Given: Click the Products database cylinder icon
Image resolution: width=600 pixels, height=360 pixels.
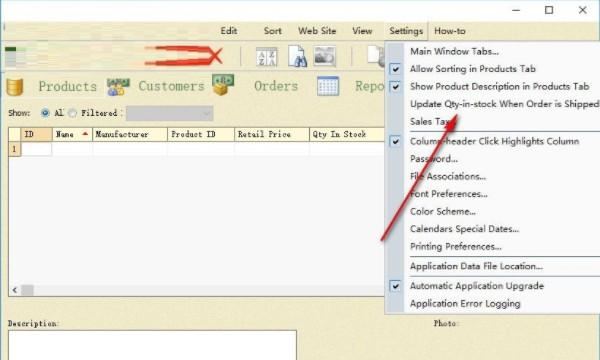Looking at the screenshot, I should coord(15,87).
